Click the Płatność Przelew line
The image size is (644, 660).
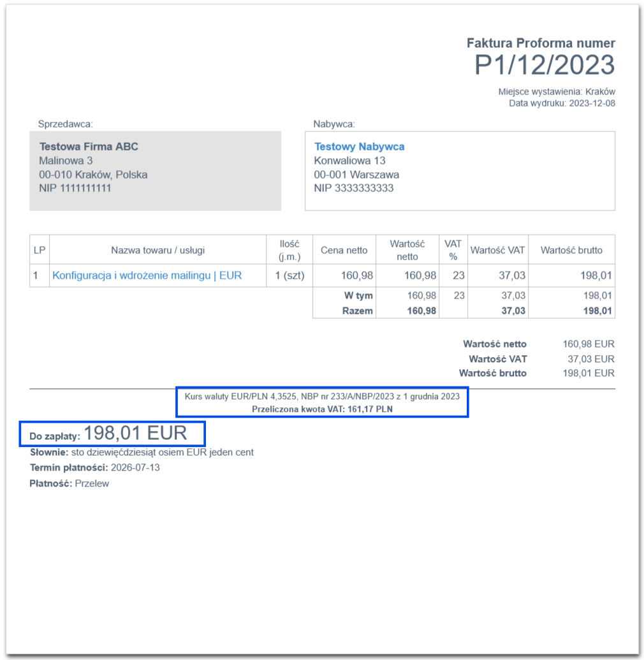point(69,483)
